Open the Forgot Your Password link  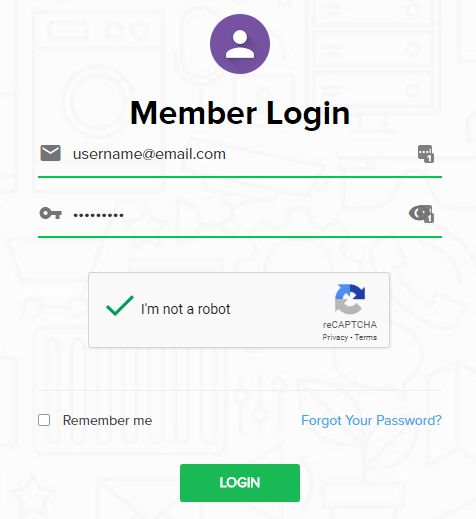click(371, 420)
